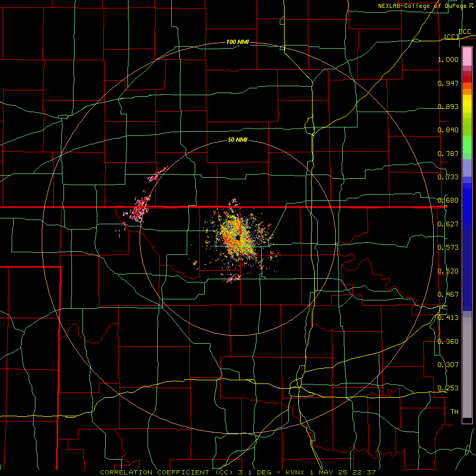Click the DCC label above the color scale
Image resolution: width=476 pixels, height=476 pixels.
tap(465, 32)
